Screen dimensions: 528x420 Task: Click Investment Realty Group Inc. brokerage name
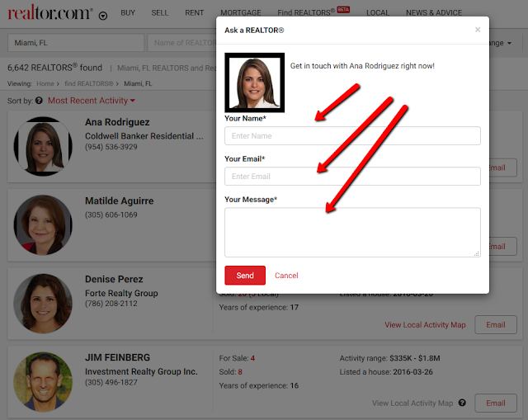click(x=141, y=371)
